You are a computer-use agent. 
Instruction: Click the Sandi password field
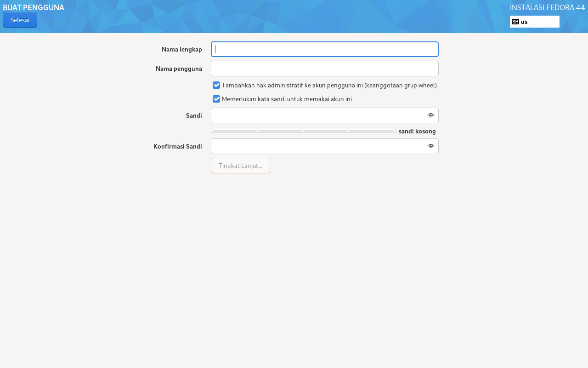click(x=325, y=115)
